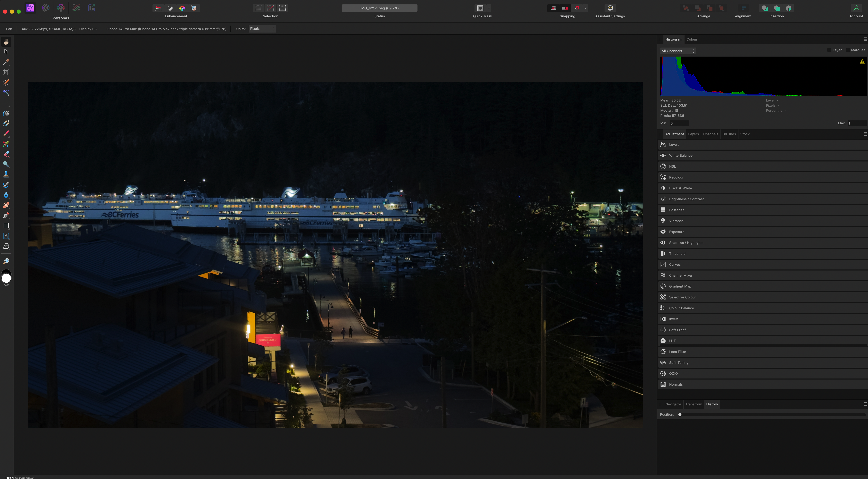Enable the histogram Marquee checkbox
This screenshot has height=479, width=868.
coord(848,50)
